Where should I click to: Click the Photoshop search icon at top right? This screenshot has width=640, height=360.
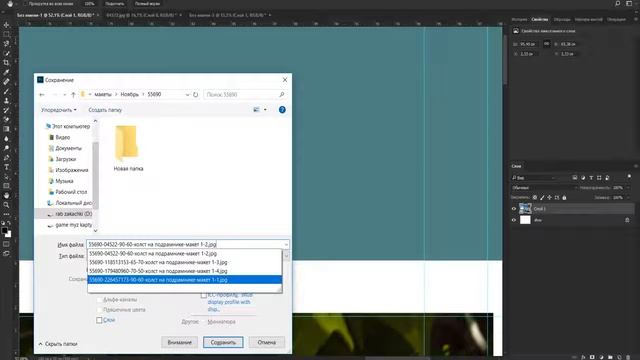(x=618, y=4)
